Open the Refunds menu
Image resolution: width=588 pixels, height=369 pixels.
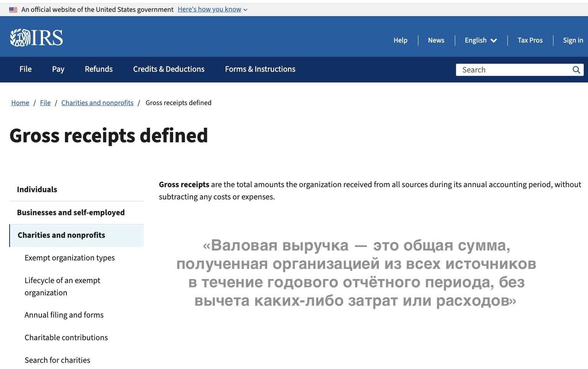click(x=99, y=69)
